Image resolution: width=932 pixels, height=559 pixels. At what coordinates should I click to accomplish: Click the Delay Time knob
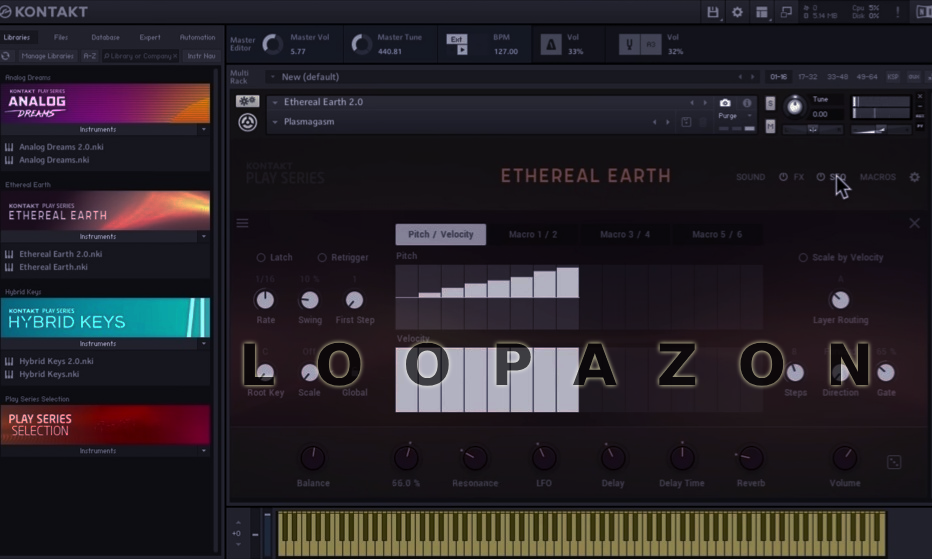[x=682, y=458]
